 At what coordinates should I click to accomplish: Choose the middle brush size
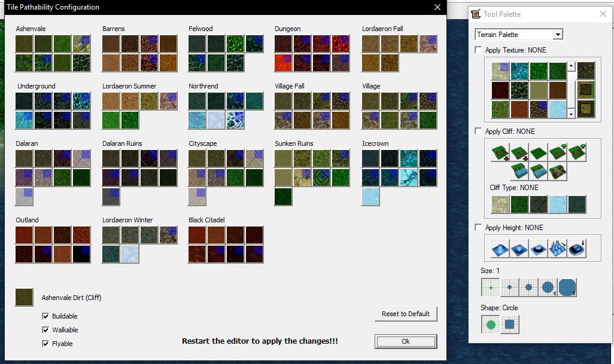click(528, 287)
